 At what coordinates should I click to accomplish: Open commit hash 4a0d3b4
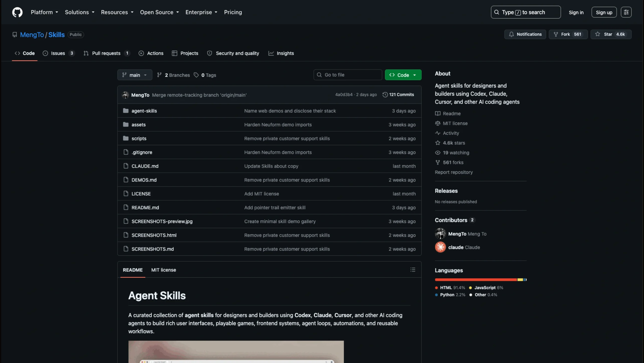point(344,95)
